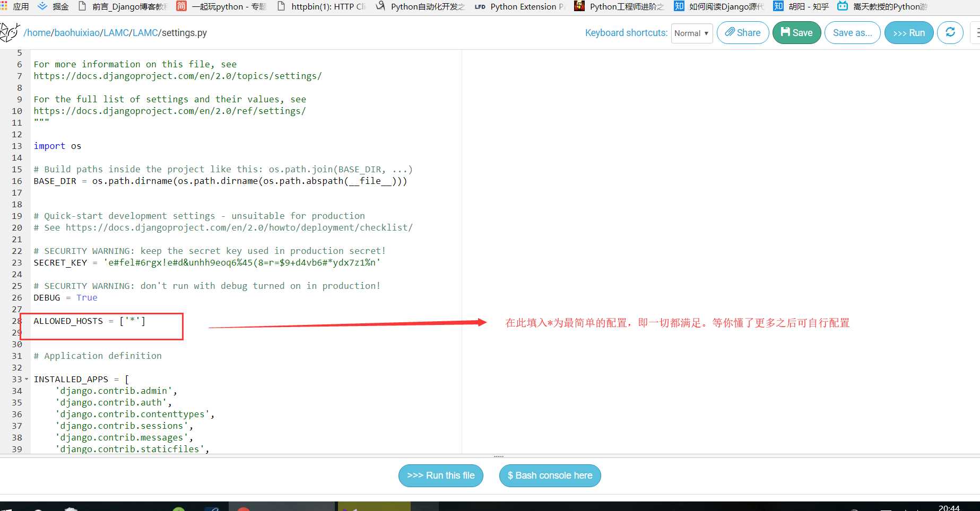Open the Python Extension bookmark
The width and height of the screenshot is (980, 511).
click(x=520, y=6)
